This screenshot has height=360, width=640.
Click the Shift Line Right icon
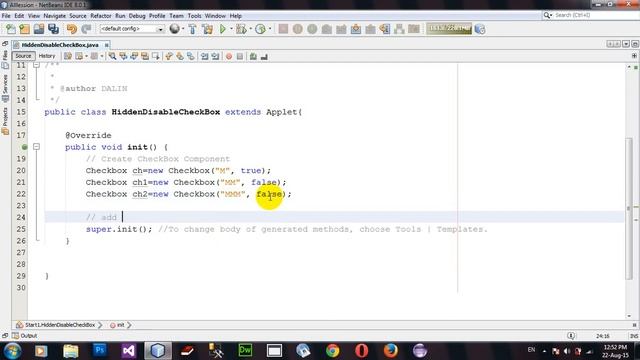(x=215, y=56)
